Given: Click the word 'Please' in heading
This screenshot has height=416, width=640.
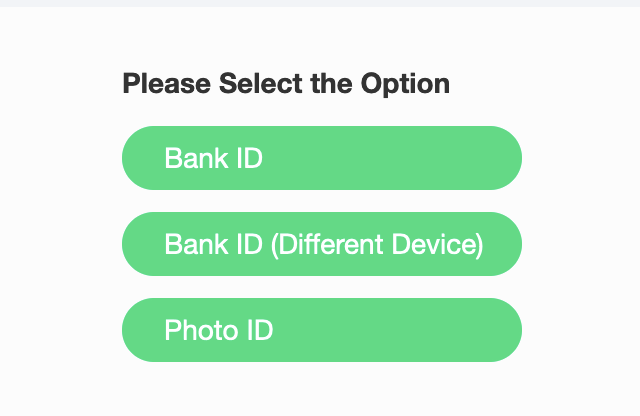Looking at the screenshot, I should [x=167, y=83].
